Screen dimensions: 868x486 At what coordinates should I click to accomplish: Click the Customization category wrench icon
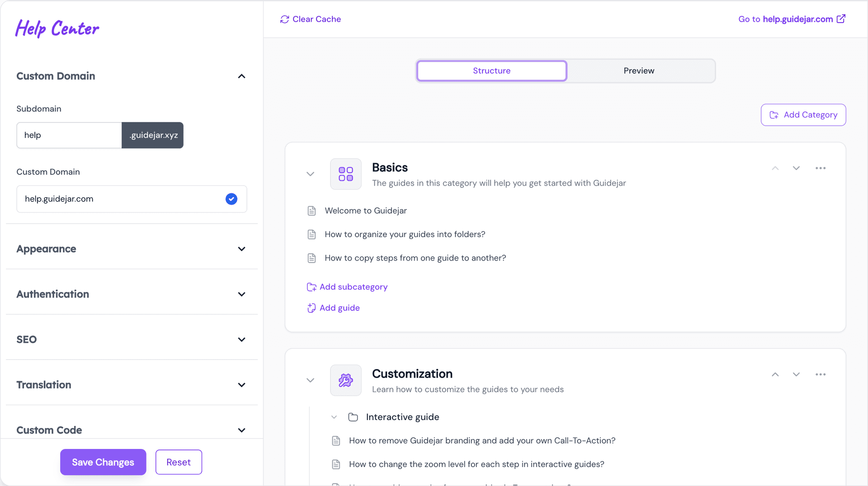tap(346, 380)
